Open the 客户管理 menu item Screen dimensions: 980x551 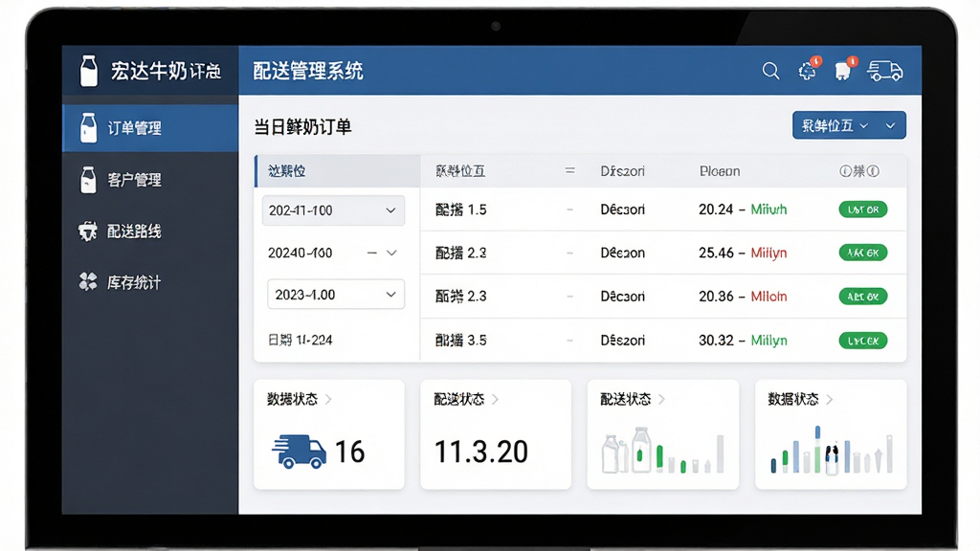click(150, 180)
